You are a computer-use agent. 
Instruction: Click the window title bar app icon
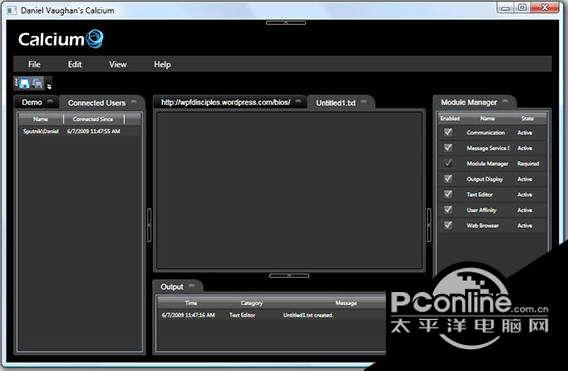pyautogui.click(x=11, y=10)
